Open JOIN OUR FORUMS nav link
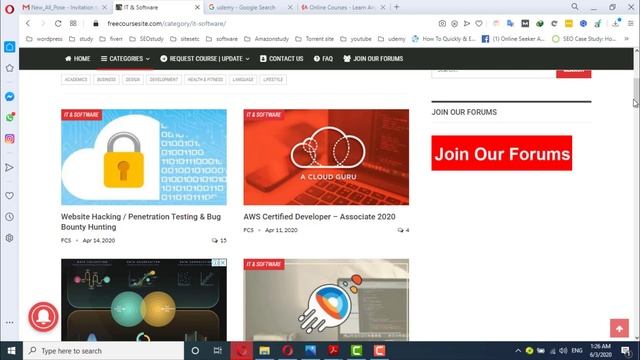The width and height of the screenshot is (640, 360). coord(373,59)
